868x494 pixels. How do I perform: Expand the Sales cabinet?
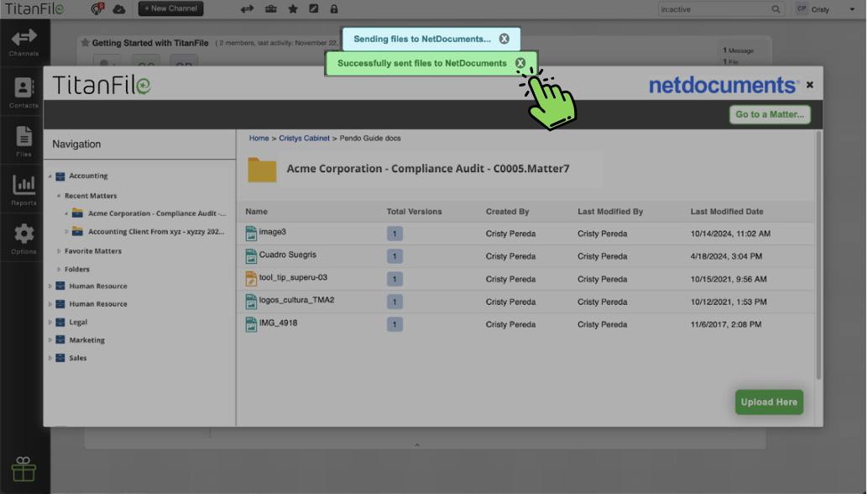click(50, 358)
